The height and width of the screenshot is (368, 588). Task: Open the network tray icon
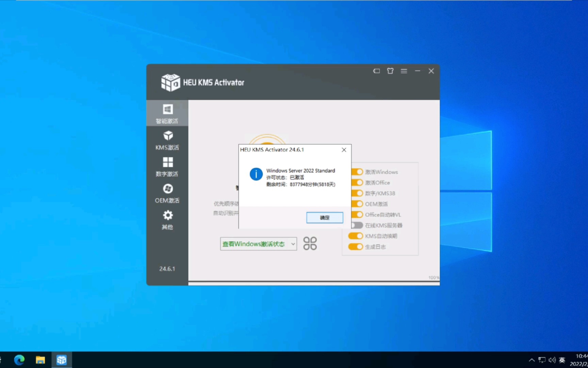(x=542, y=360)
